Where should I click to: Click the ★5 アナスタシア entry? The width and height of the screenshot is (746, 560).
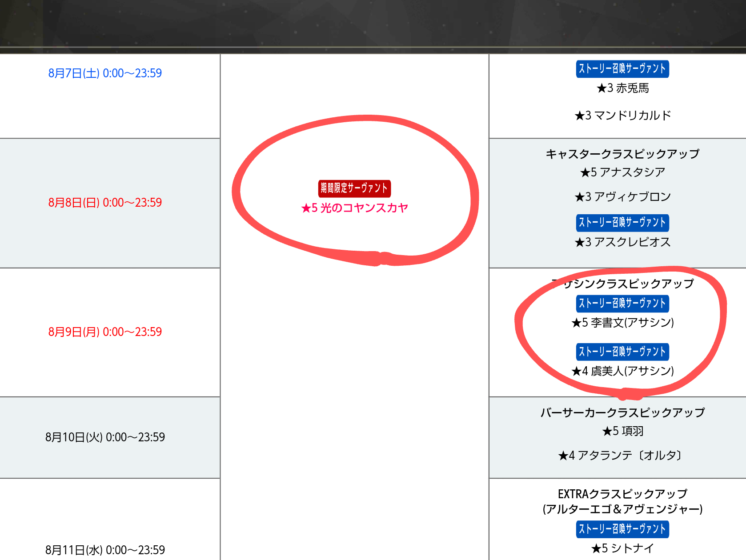coord(622,172)
